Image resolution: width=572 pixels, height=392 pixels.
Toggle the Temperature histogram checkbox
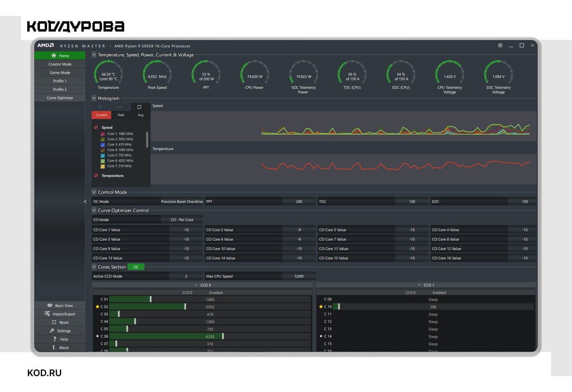point(96,176)
